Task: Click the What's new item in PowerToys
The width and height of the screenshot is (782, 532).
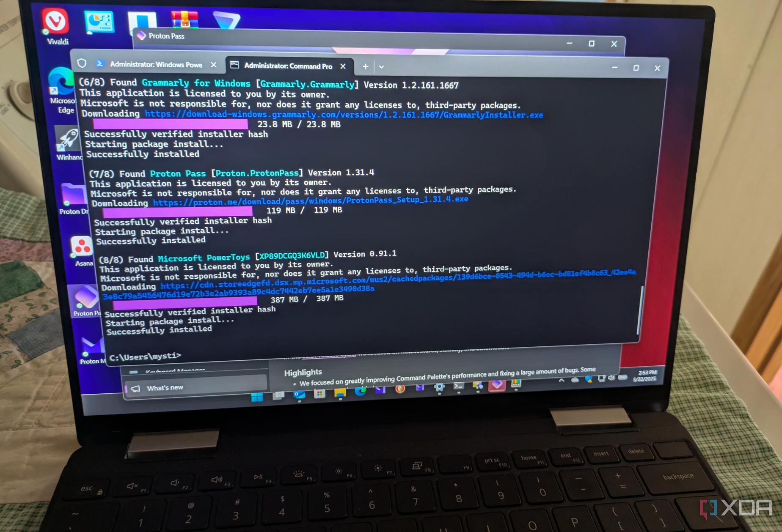Action: pyautogui.click(x=197, y=387)
